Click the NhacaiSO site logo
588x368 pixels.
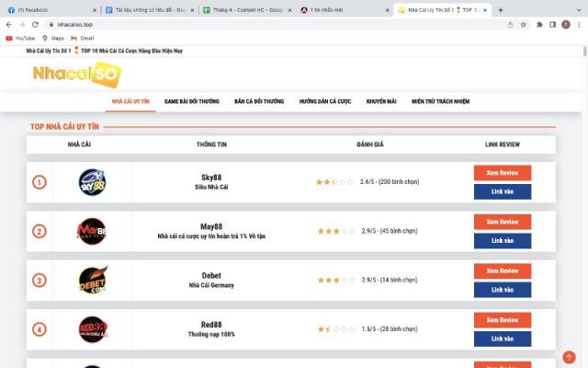[x=77, y=75]
